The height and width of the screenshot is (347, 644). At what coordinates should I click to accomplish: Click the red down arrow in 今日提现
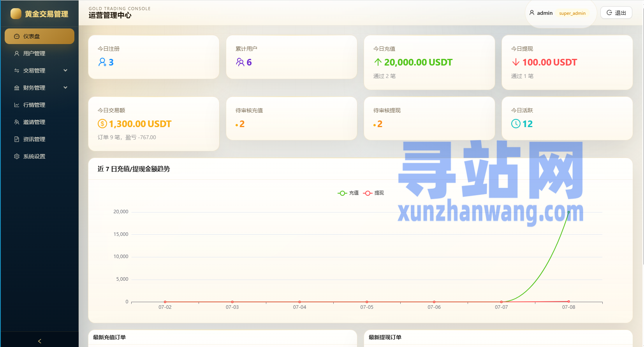coord(516,62)
